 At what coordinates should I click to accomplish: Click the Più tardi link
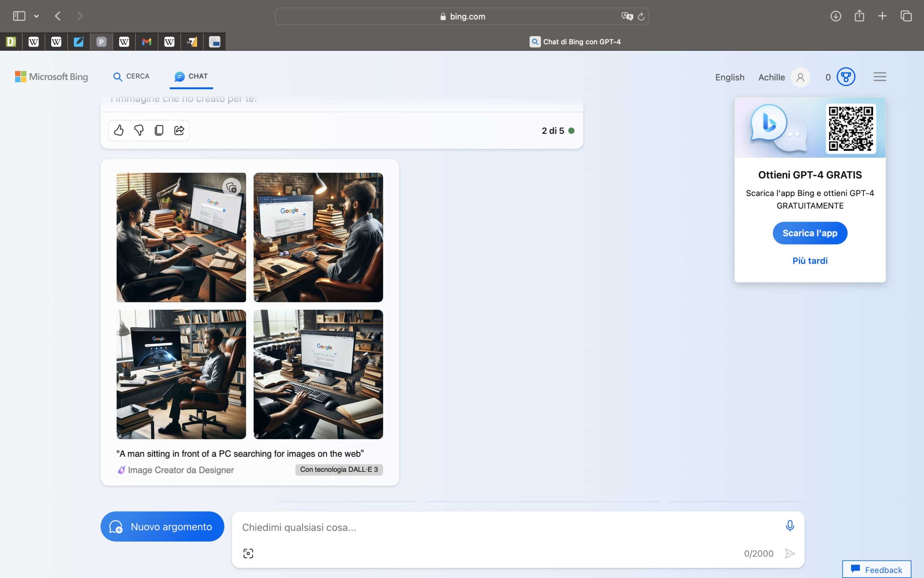pos(810,261)
